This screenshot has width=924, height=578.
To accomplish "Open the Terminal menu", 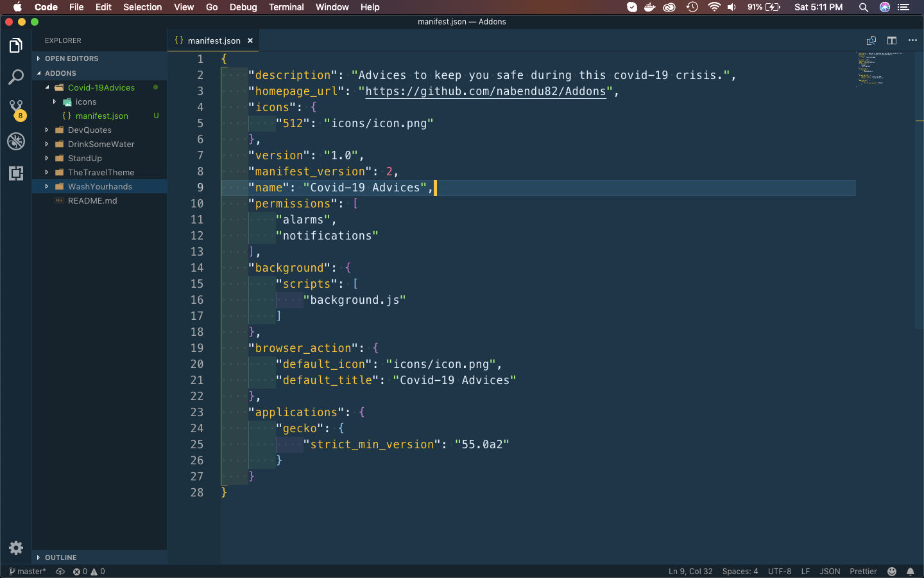I will pyautogui.click(x=286, y=7).
